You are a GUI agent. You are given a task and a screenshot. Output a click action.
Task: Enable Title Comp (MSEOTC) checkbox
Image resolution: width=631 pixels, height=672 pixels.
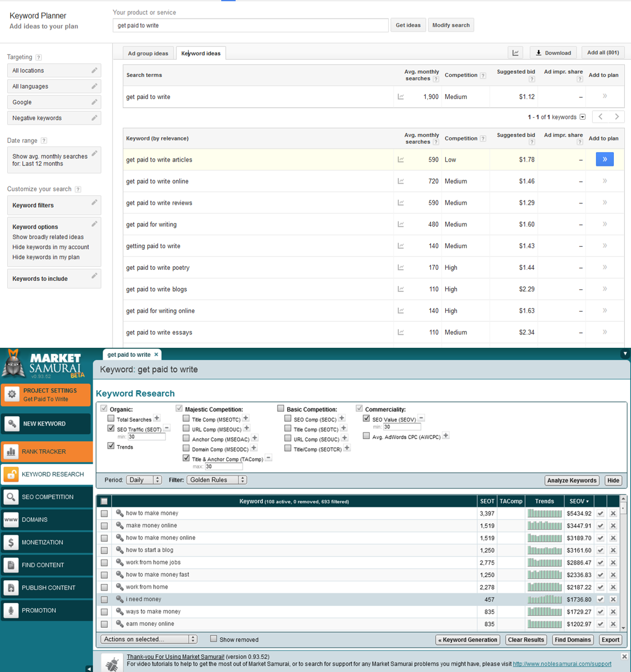186,418
